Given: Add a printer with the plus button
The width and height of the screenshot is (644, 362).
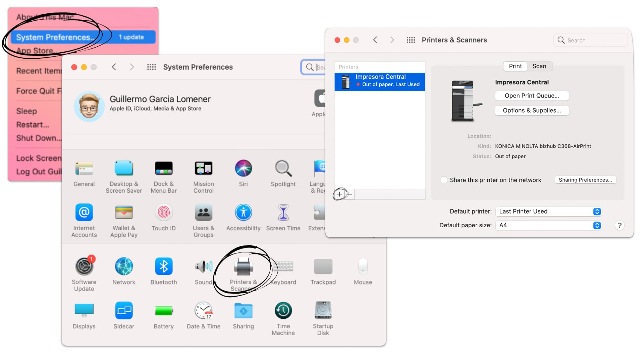Looking at the screenshot, I should click(339, 194).
